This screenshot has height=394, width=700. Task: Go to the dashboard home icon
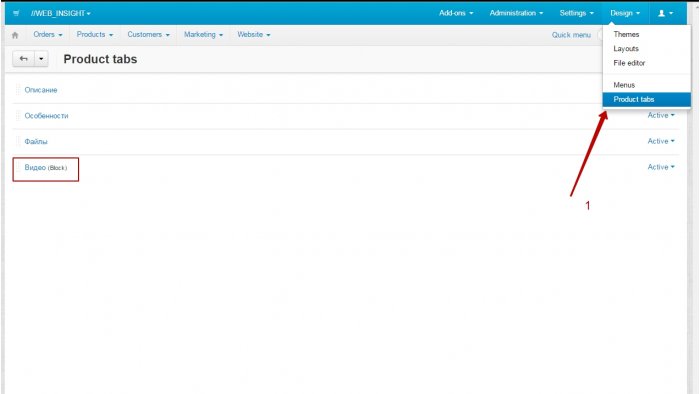tap(15, 35)
